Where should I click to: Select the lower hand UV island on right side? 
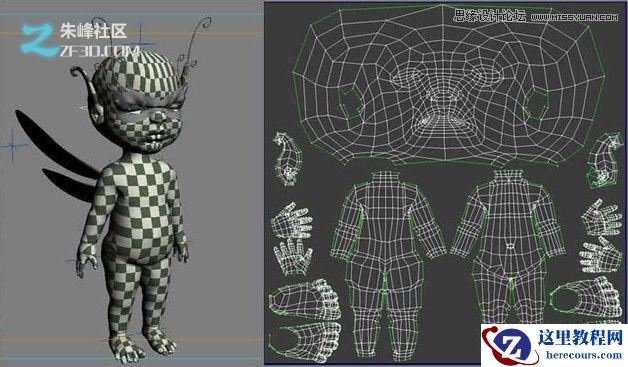600,255
